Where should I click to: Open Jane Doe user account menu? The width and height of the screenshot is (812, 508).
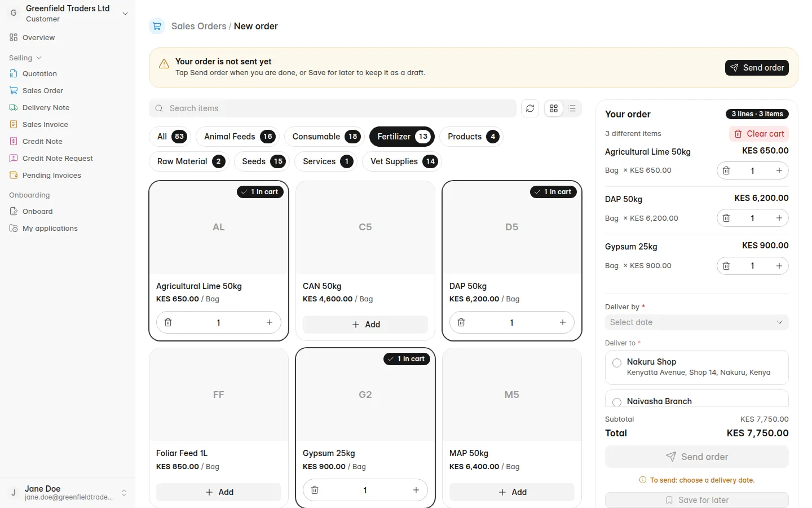click(x=68, y=493)
